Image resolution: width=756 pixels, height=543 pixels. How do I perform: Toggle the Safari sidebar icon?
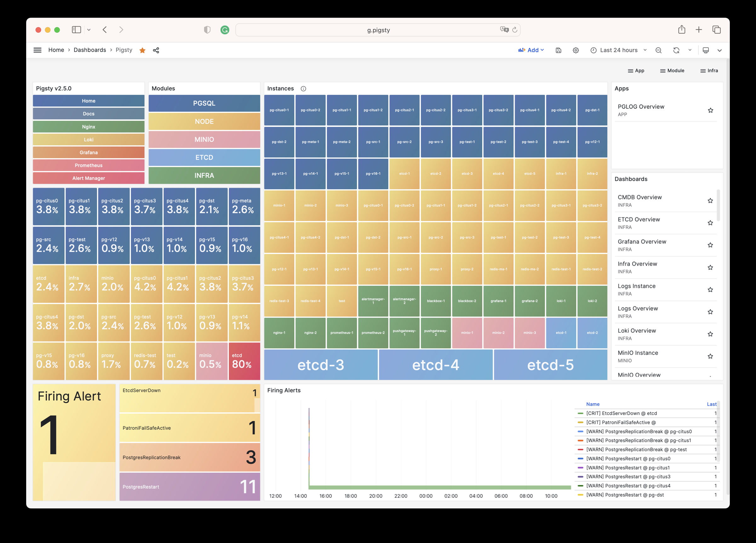[76, 30]
